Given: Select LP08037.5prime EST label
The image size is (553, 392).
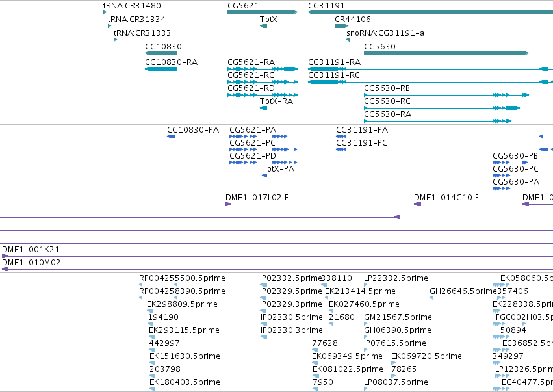Looking at the screenshot, I should coord(396,382).
